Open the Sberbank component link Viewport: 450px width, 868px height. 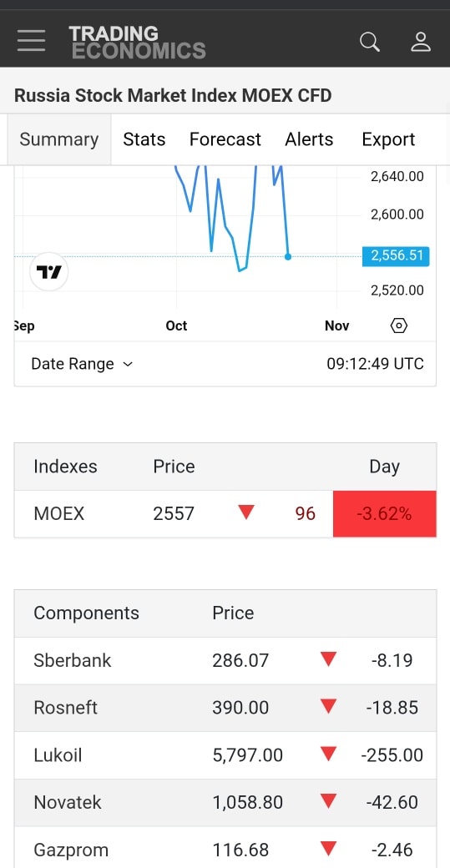(73, 660)
